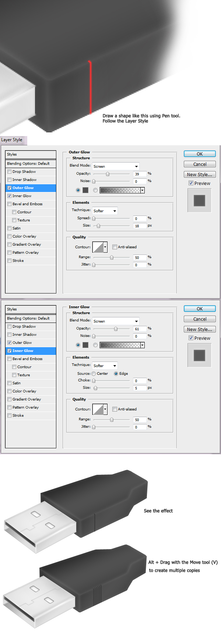Open the contour picker thumbnail in Inner Glow panel

tap(98, 409)
